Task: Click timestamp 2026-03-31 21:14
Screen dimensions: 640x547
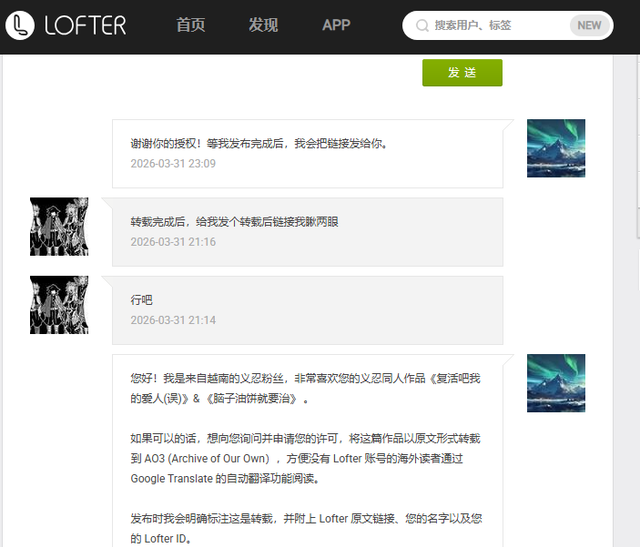Action: (x=173, y=320)
